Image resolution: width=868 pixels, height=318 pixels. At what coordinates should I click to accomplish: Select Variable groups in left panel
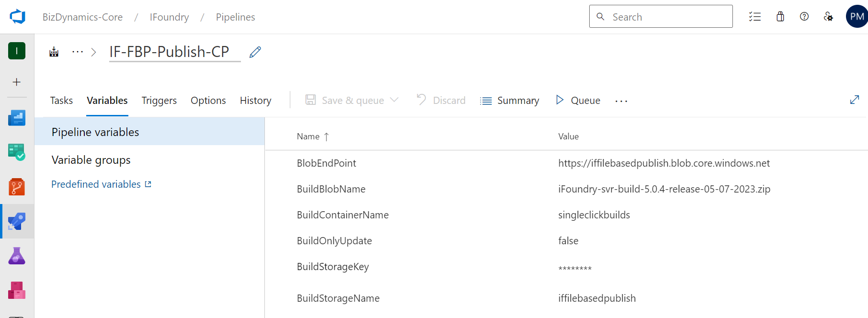click(x=91, y=160)
